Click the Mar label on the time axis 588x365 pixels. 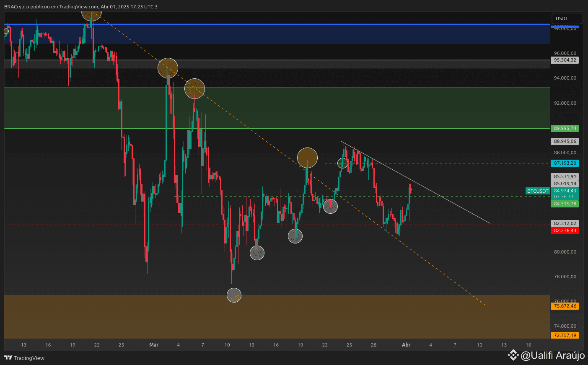154,345
